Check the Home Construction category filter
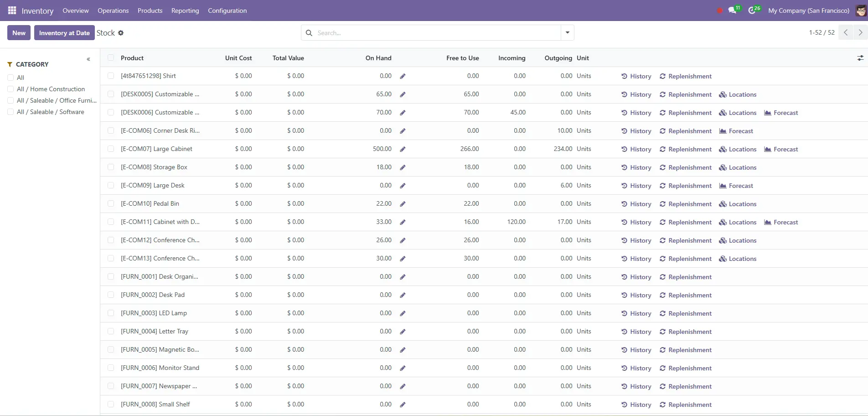 10,89
